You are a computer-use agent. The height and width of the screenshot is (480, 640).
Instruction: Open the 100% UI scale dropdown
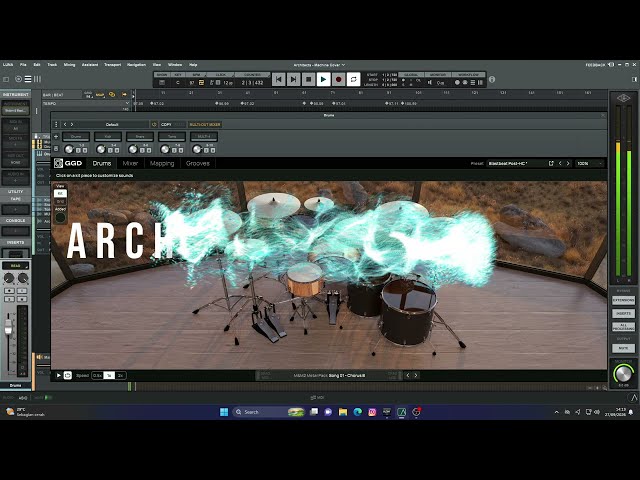click(x=589, y=163)
